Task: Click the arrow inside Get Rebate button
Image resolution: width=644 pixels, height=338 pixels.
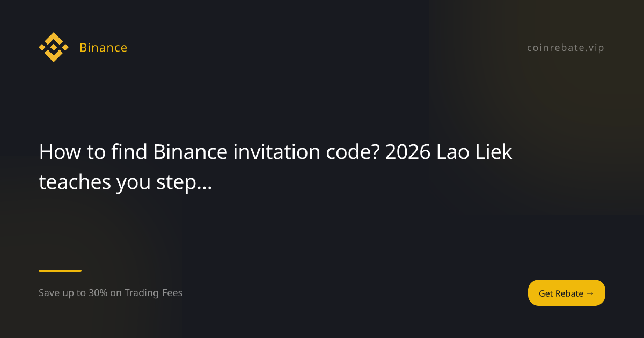Action: pyautogui.click(x=590, y=293)
